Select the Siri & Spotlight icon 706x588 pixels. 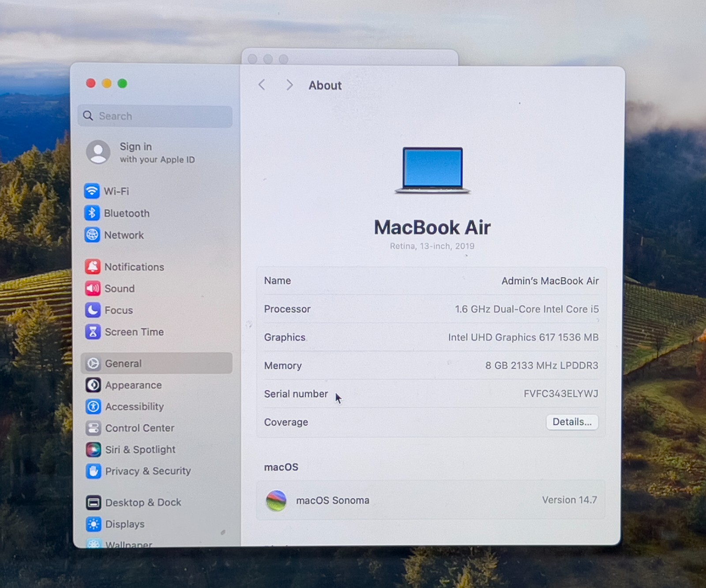pyautogui.click(x=93, y=449)
